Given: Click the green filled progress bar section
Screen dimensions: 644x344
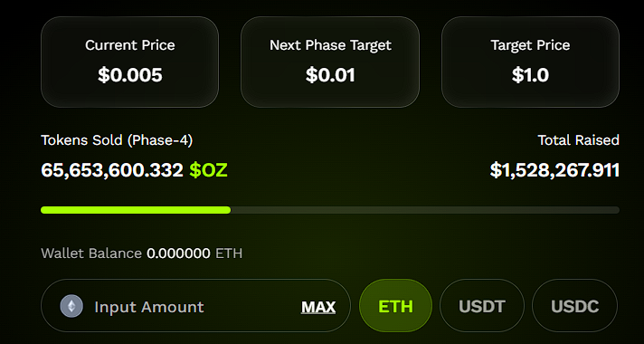Looking at the screenshot, I should 136,210.
